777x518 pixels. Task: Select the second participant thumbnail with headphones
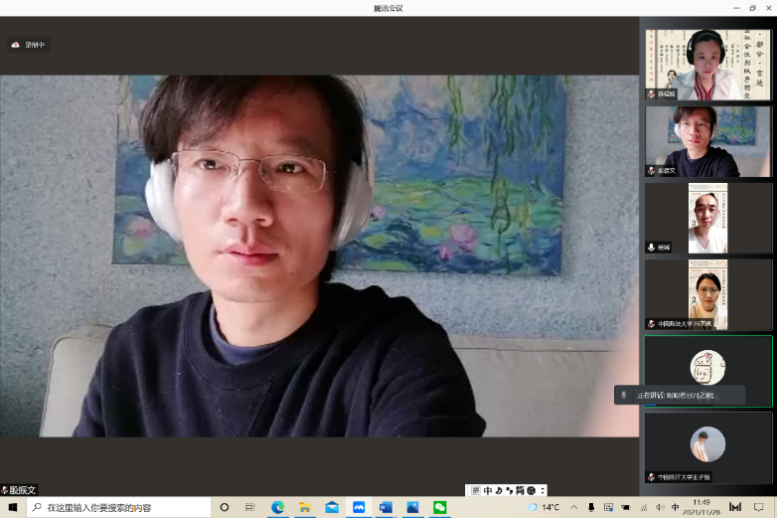point(707,141)
